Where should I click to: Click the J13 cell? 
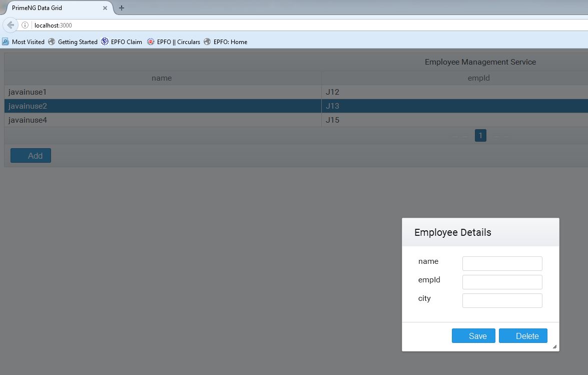tap(454, 106)
